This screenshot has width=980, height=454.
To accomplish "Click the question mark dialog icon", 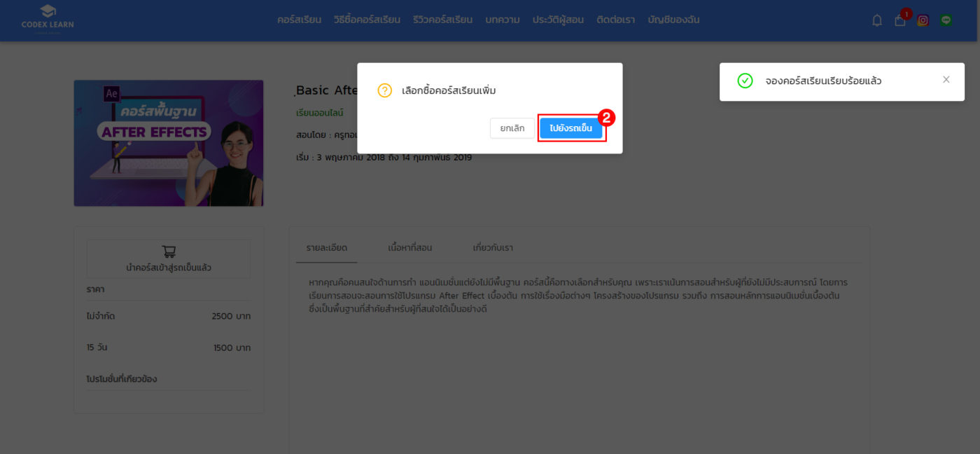I will [384, 90].
